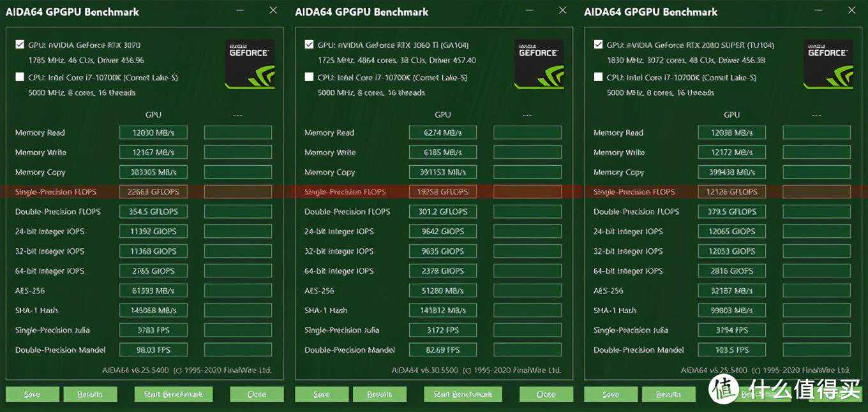868x412 pixels.
Task: Close RTX 2080 SUPER window with X icon
Action: point(851,11)
